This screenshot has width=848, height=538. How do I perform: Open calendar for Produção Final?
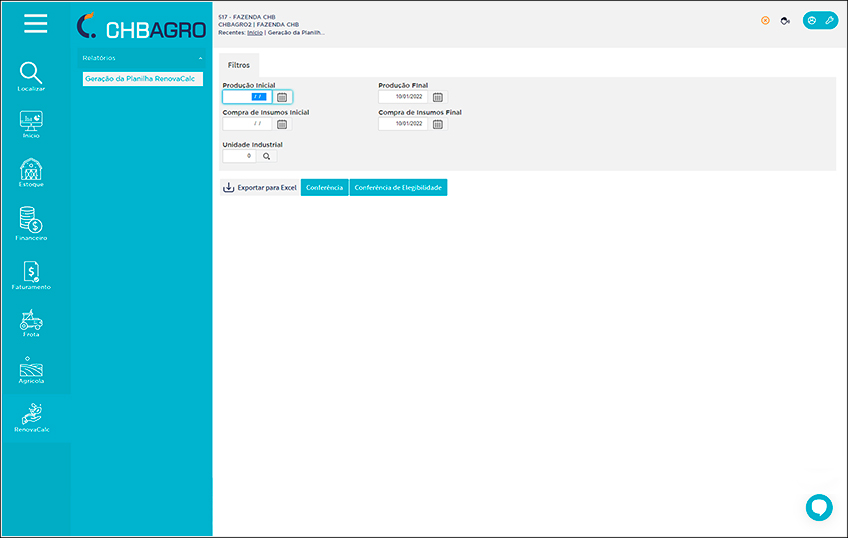[x=438, y=97]
